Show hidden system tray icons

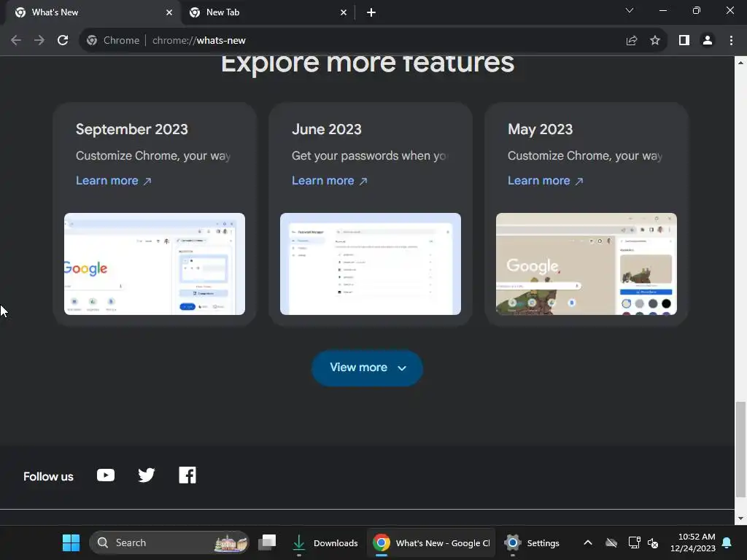588,542
